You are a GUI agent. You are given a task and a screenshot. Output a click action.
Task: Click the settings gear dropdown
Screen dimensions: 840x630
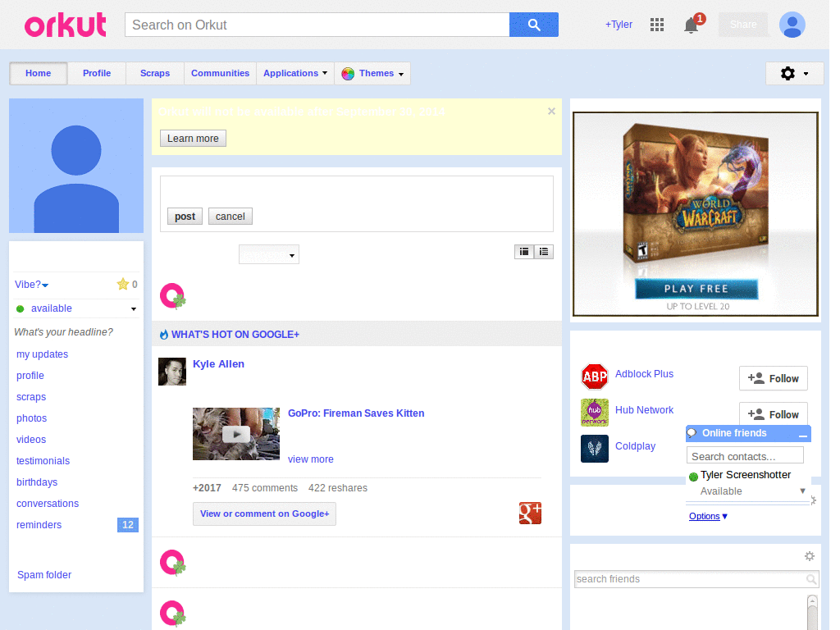pyautogui.click(x=794, y=73)
